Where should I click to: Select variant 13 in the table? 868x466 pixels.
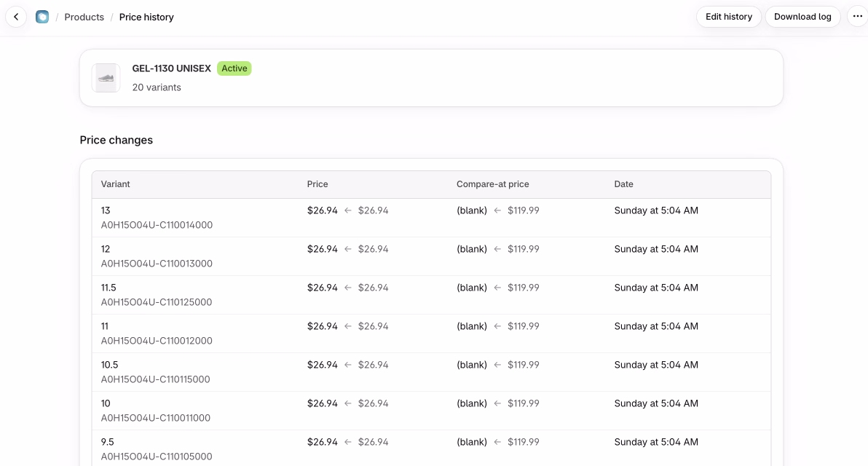tap(106, 210)
